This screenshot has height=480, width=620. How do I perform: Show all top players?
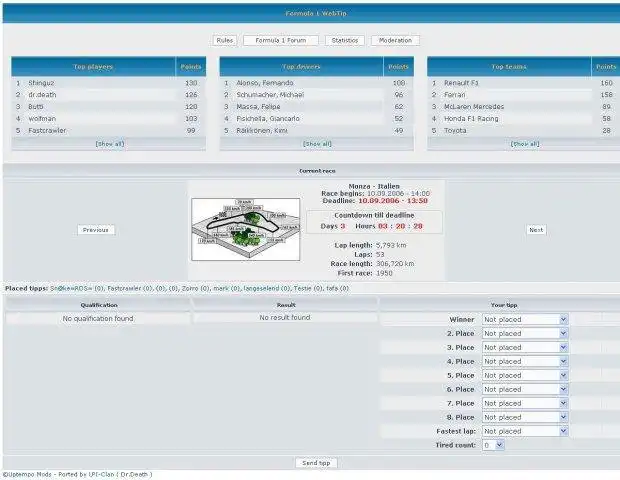tap(110, 144)
